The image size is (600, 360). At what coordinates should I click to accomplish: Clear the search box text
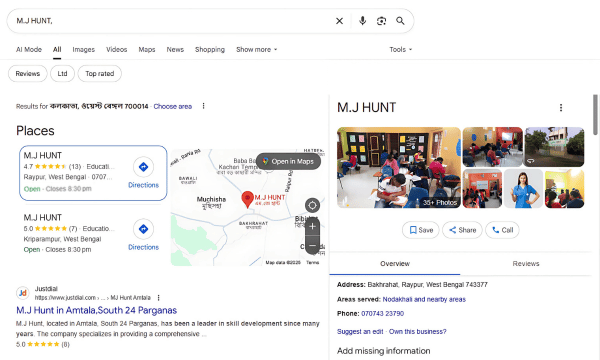[339, 21]
